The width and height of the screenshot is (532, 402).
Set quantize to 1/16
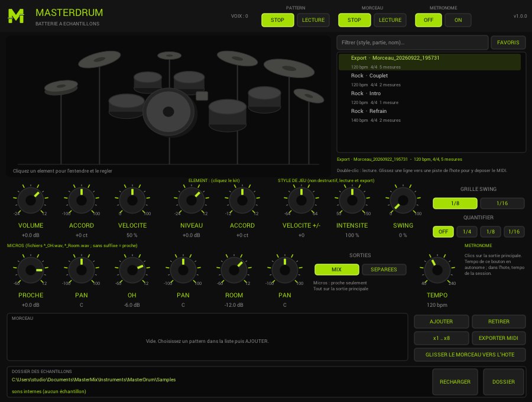(514, 232)
